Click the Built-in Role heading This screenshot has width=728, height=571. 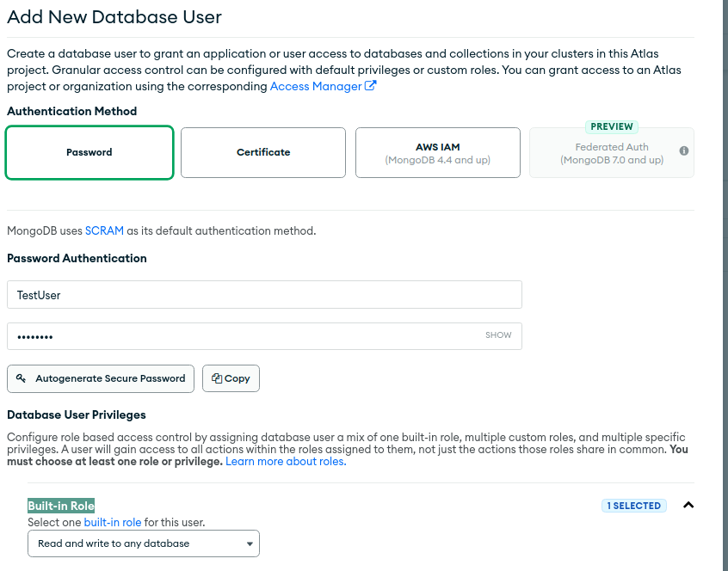tap(61, 506)
